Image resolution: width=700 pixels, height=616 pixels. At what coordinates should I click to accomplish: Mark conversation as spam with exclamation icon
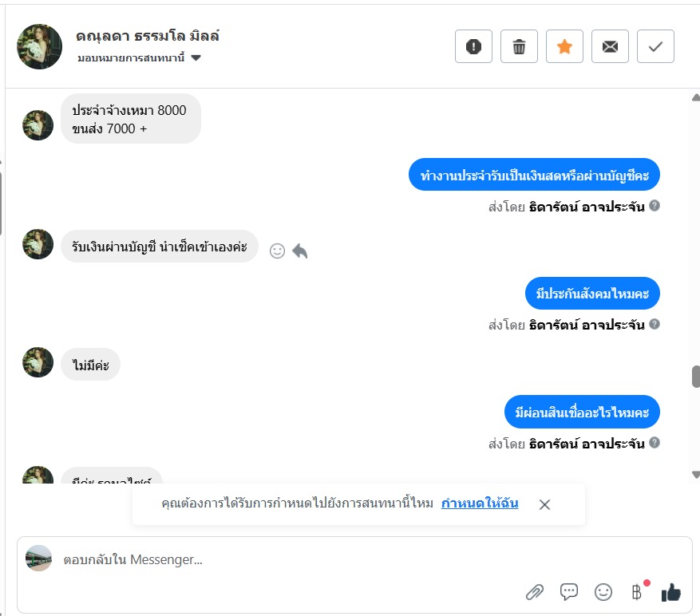point(473,46)
